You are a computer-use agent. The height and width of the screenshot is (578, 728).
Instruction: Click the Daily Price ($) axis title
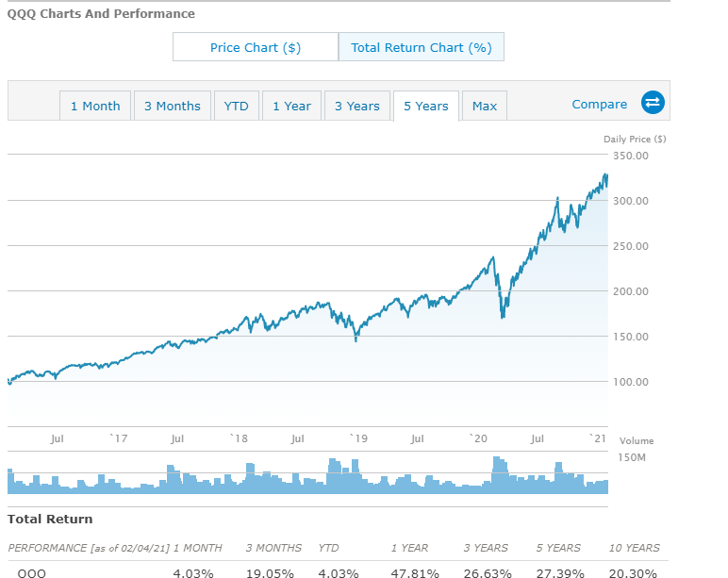click(635, 139)
